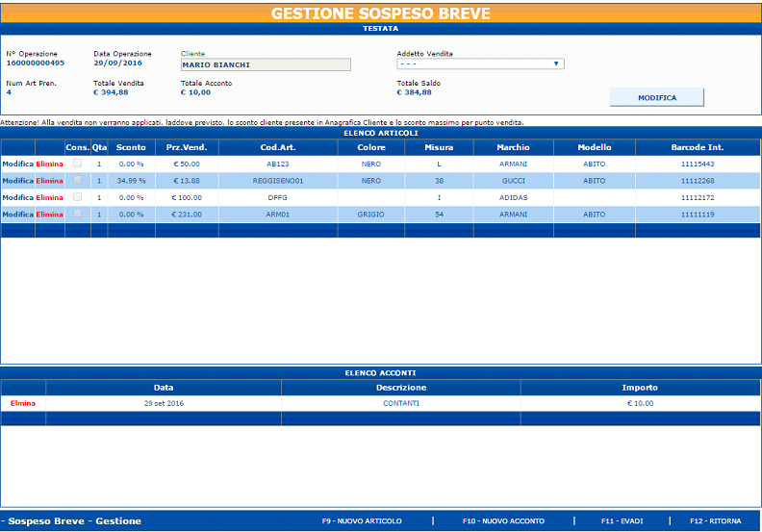762x532 pixels.
Task: Click the Modello column header
Action: pos(595,147)
